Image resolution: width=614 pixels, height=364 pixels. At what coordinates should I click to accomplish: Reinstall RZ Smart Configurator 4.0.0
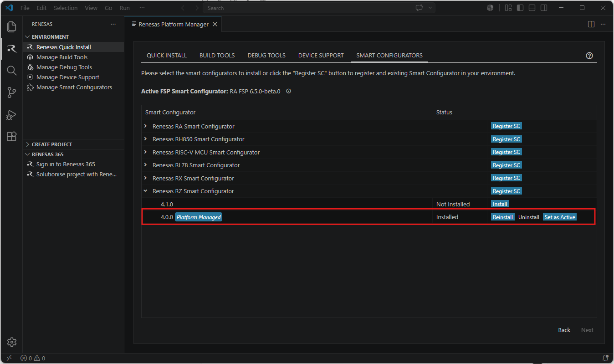(503, 217)
